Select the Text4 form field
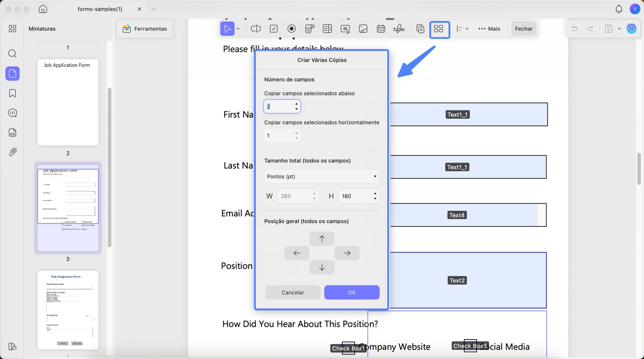 468,215
